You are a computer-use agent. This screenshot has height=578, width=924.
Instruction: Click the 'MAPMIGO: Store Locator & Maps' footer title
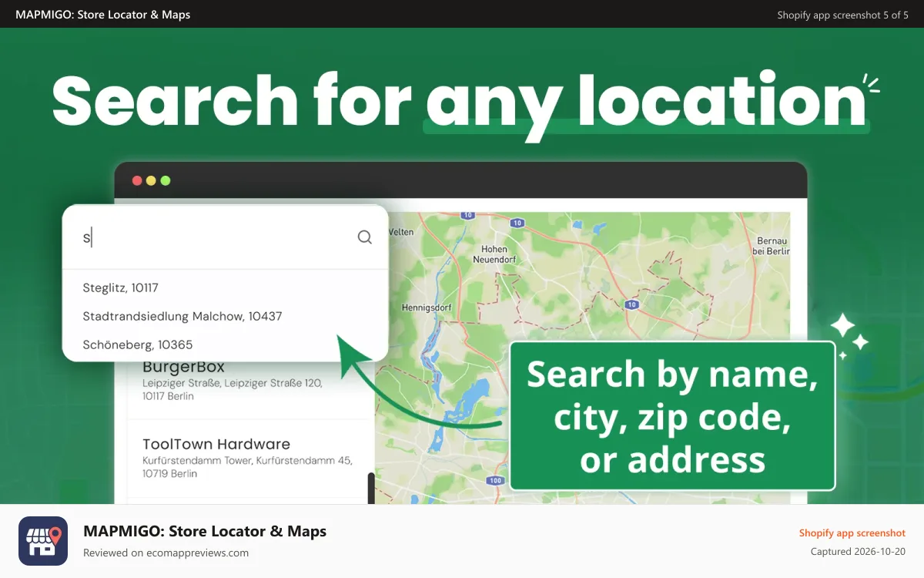(x=205, y=531)
